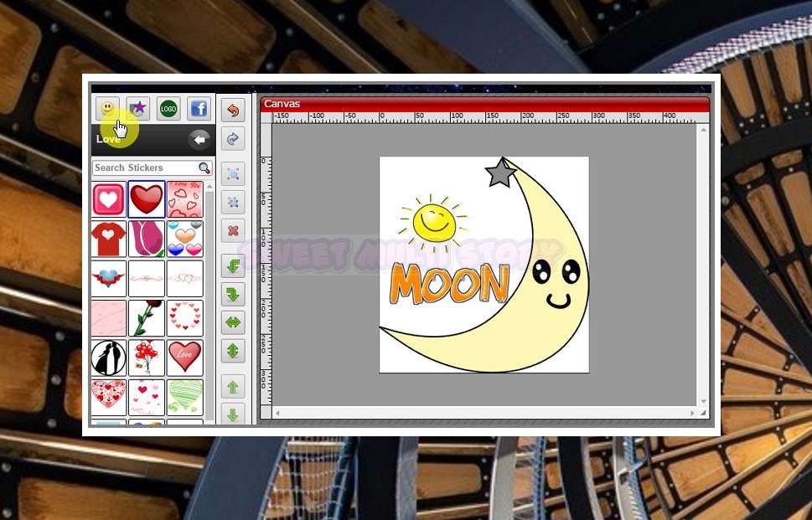
Task: Select the winged blue heart sticker
Action: [x=109, y=279]
